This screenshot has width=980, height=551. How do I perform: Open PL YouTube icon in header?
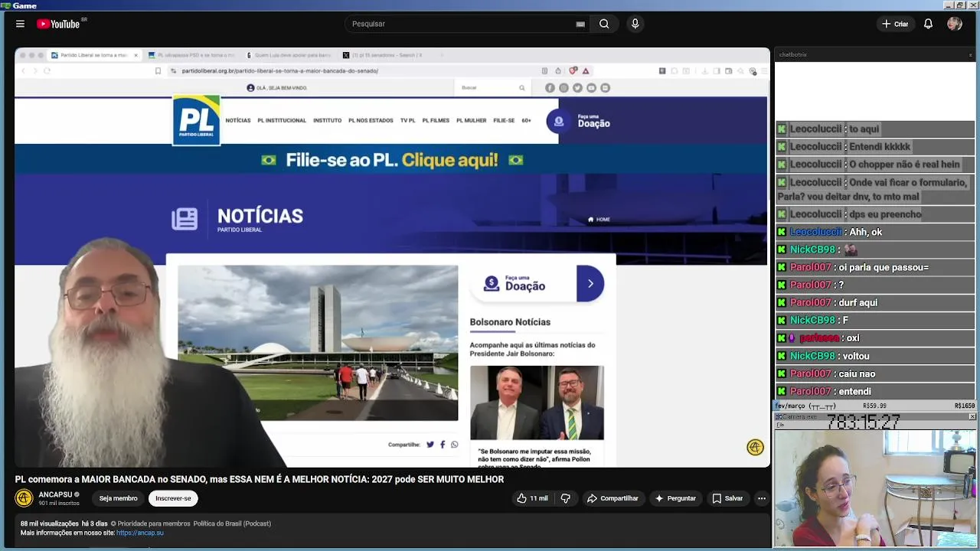click(591, 88)
